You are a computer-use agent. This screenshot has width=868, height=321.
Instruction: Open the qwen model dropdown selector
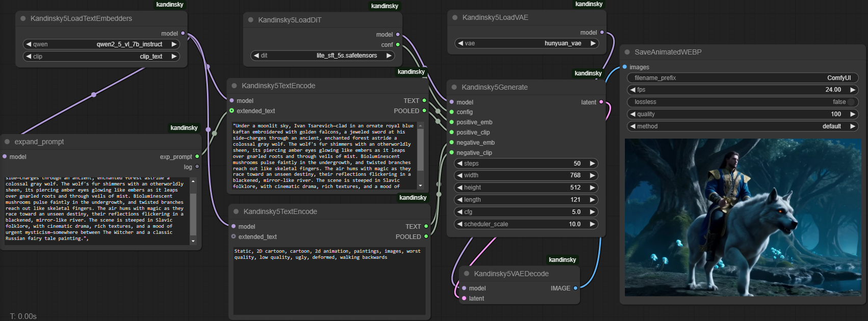tap(101, 44)
